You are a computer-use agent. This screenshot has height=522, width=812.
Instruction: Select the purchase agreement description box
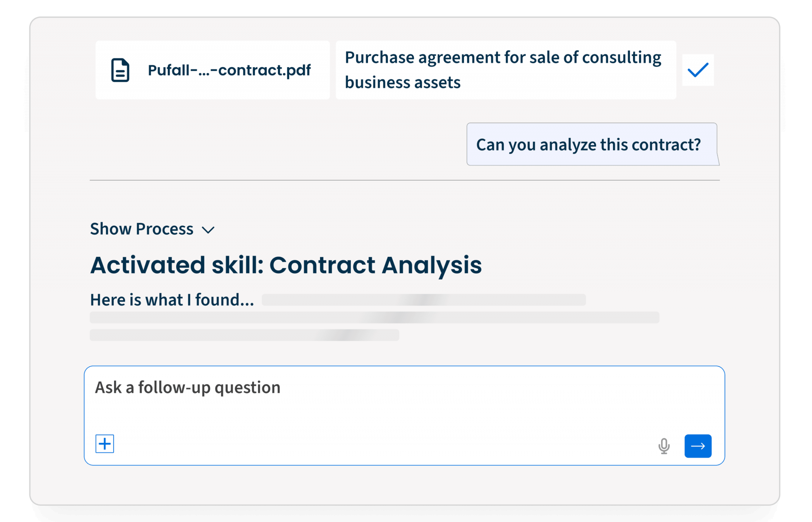point(506,70)
